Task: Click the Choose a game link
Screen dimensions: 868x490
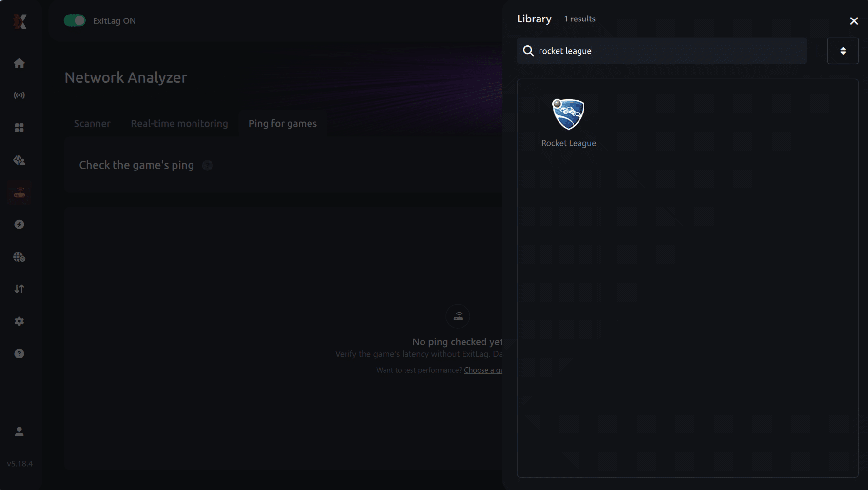Action: [x=483, y=370]
